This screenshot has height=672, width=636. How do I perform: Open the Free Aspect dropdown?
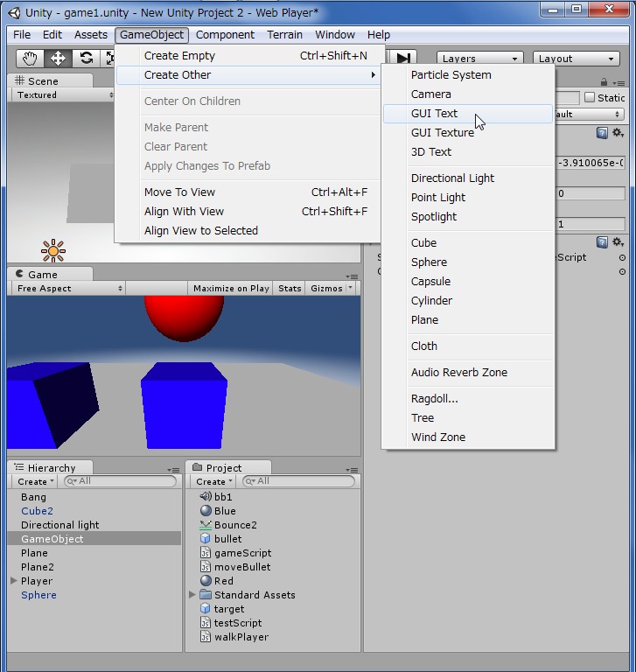click(x=69, y=288)
